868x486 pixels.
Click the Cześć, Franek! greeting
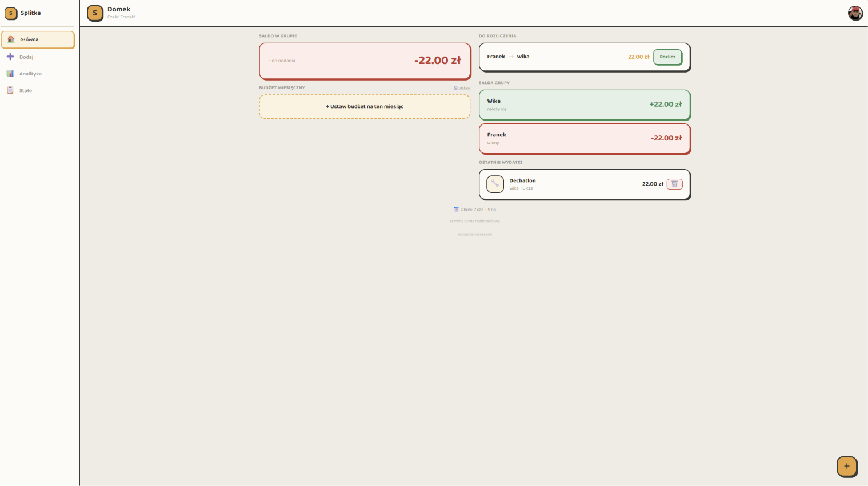click(x=121, y=17)
